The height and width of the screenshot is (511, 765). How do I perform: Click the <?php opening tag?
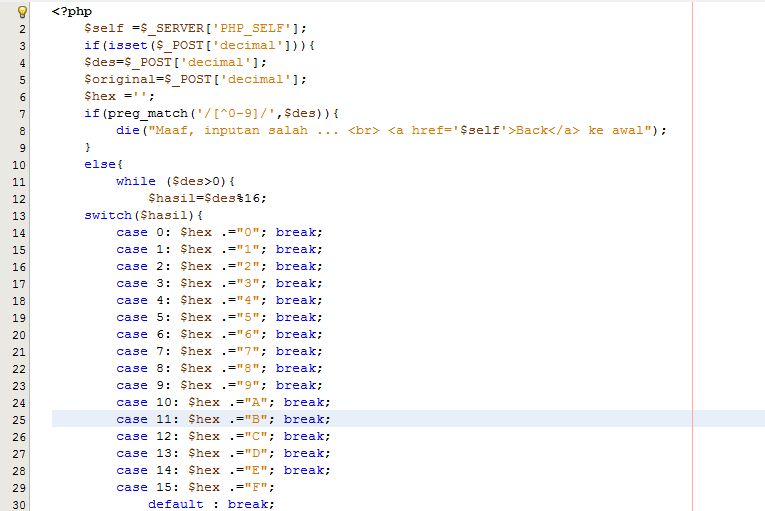click(x=72, y=11)
